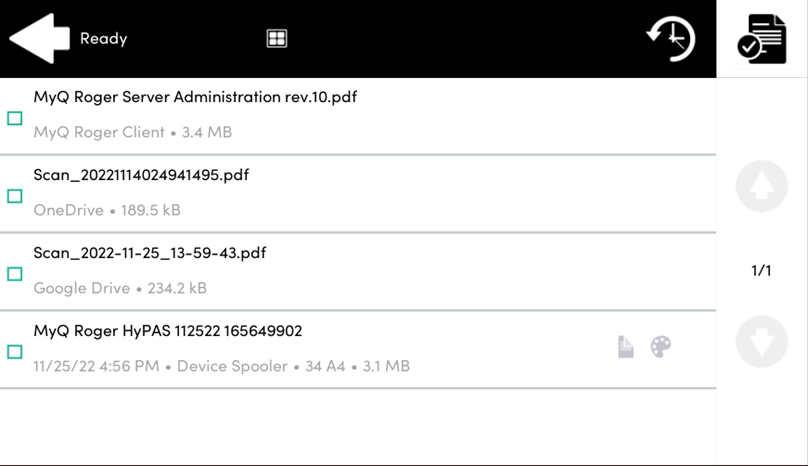Click the document page icon on HyPAS job
This screenshot has height=466, width=808.
(x=626, y=347)
